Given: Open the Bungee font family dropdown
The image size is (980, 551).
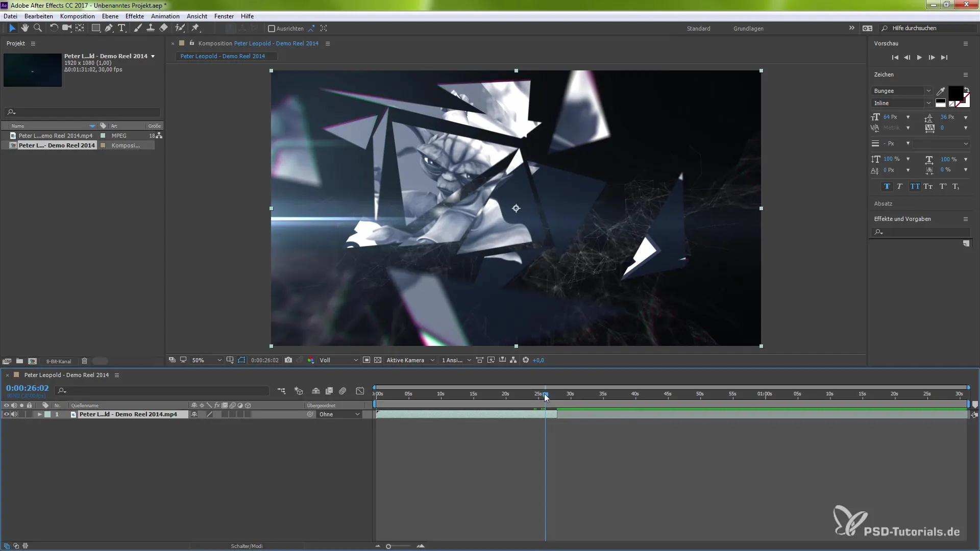Looking at the screenshot, I should click(x=902, y=91).
